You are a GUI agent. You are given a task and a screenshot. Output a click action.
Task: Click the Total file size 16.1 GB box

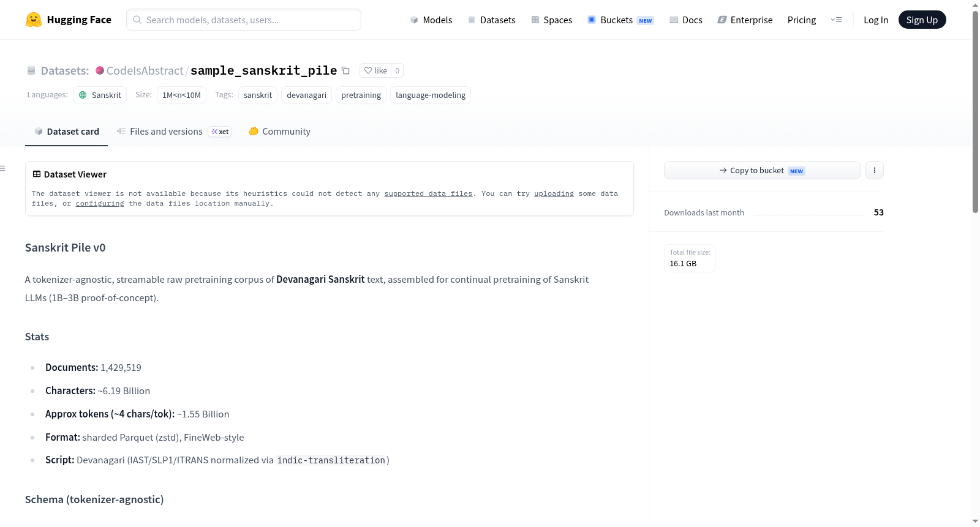[690, 258]
